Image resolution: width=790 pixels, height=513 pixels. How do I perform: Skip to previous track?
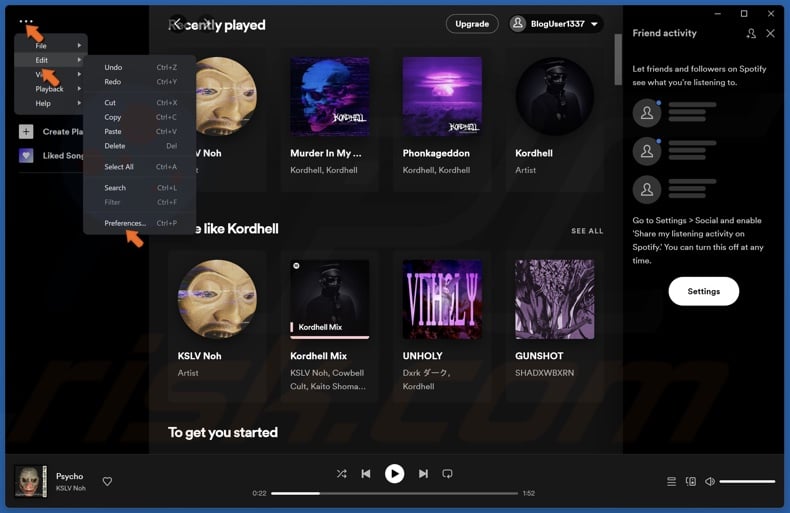pyautogui.click(x=366, y=474)
